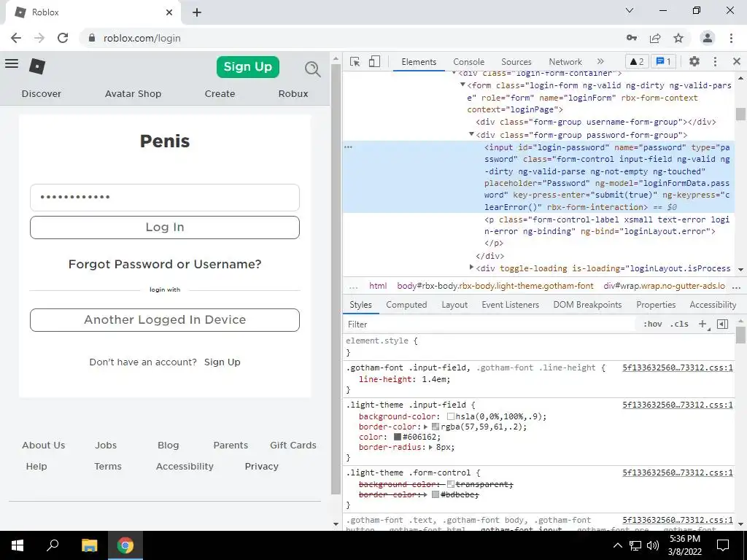
Task: Open the DOM Breakpoints tab
Action: pyautogui.click(x=587, y=304)
